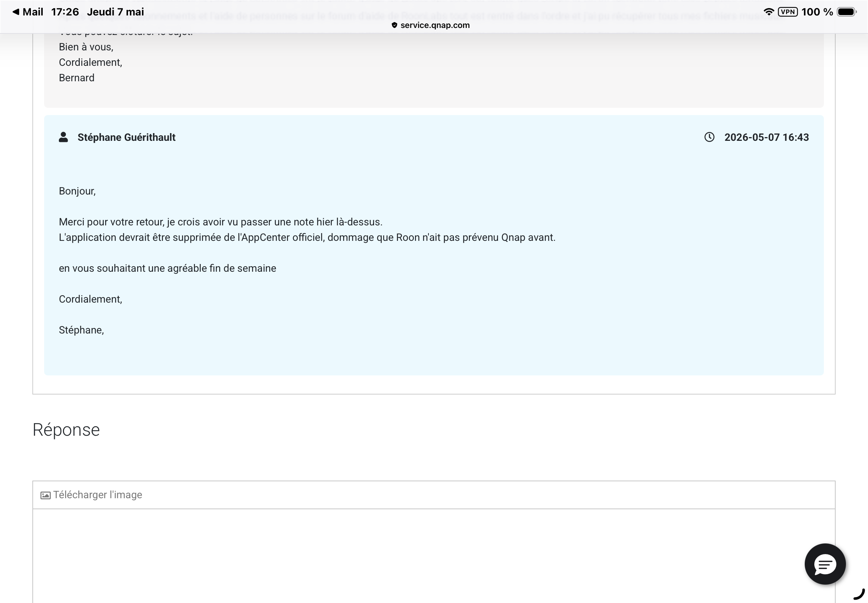
Task: Tap the 100 % battery percentage
Action: (817, 12)
